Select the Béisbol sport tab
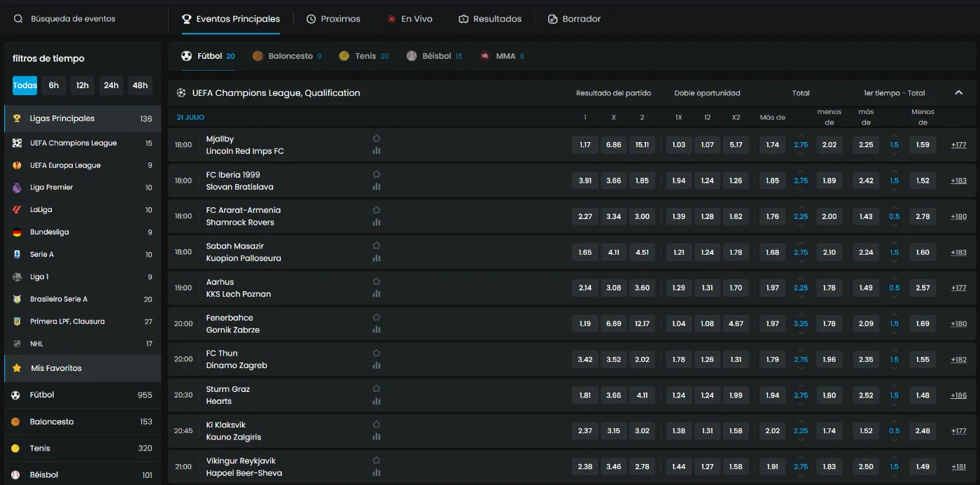The image size is (980, 485). pos(434,56)
